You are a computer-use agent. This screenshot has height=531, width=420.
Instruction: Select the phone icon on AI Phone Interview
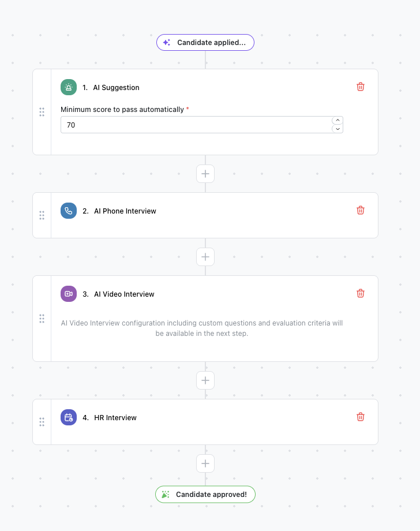tap(69, 211)
